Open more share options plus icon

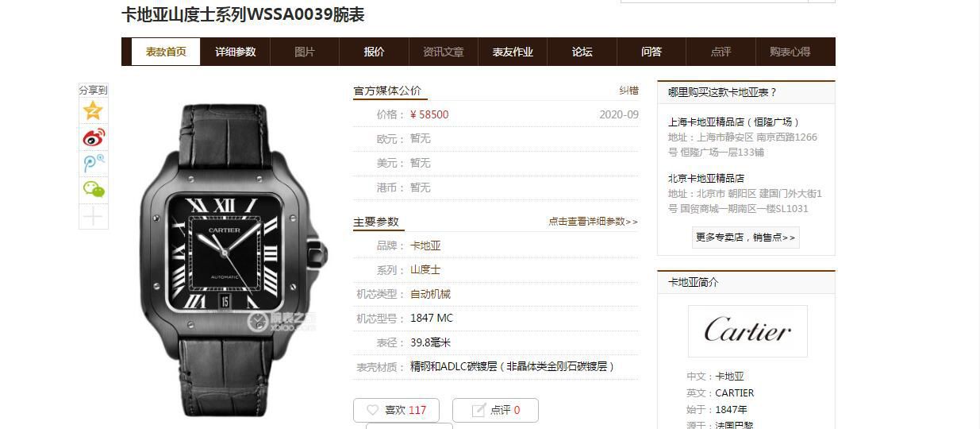94,216
